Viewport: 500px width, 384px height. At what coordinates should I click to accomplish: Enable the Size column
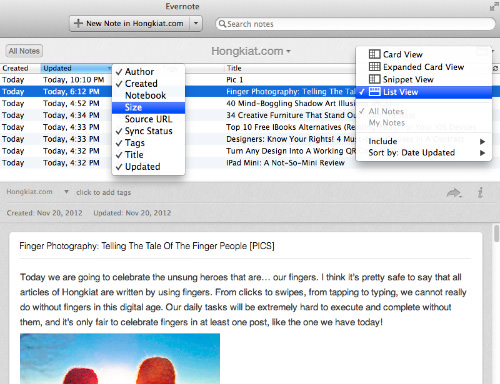[148, 107]
